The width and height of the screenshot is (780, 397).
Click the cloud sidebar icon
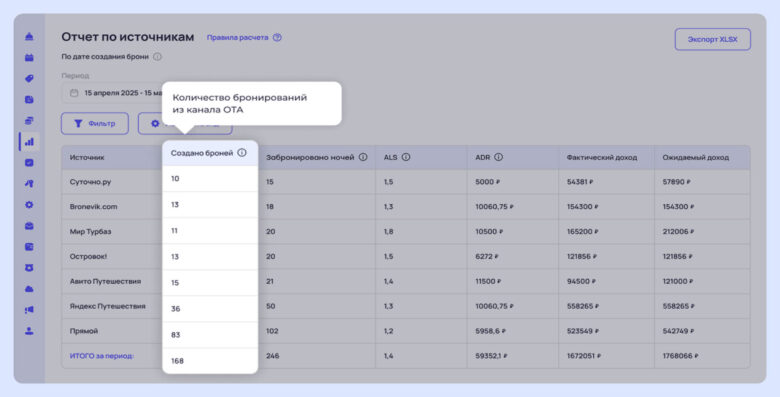click(29, 289)
